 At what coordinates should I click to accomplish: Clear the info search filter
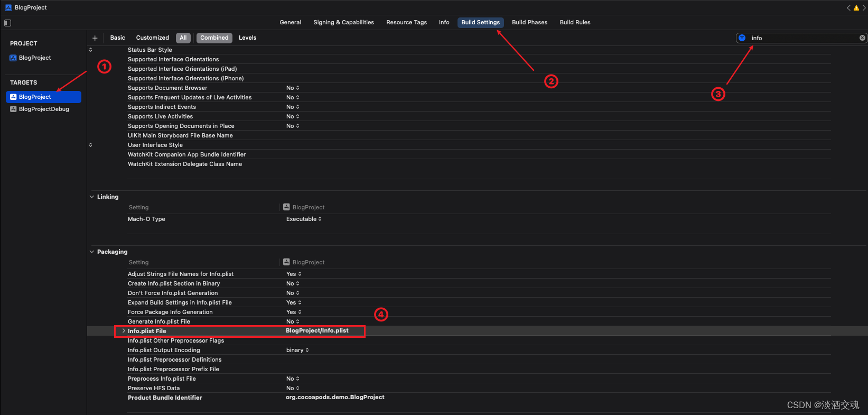click(x=862, y=38)
